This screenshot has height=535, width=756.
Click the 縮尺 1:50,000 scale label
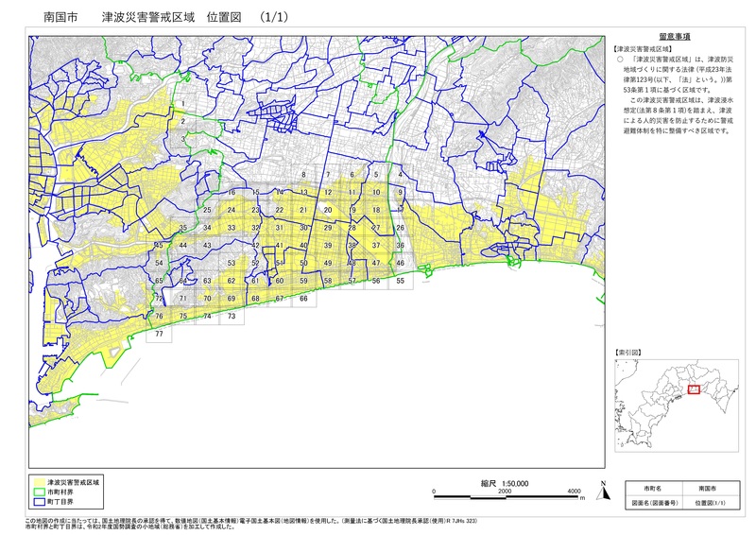504,482
